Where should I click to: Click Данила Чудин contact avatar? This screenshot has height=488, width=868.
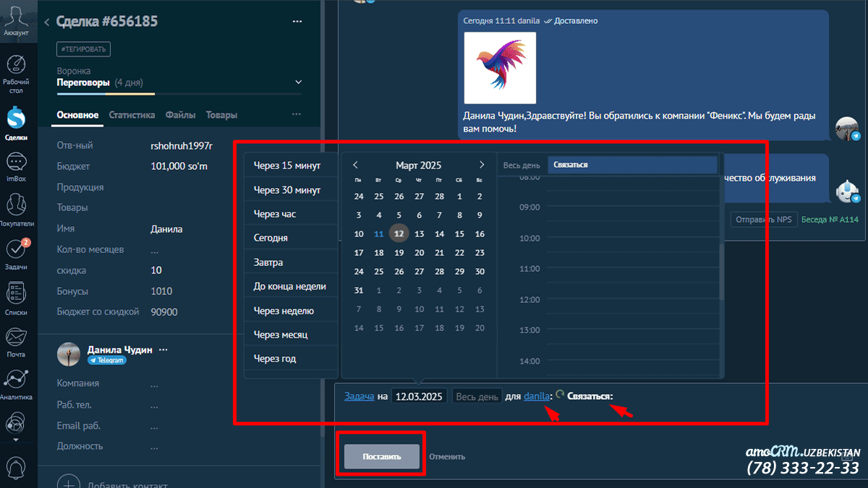click(x=69, y=354)
